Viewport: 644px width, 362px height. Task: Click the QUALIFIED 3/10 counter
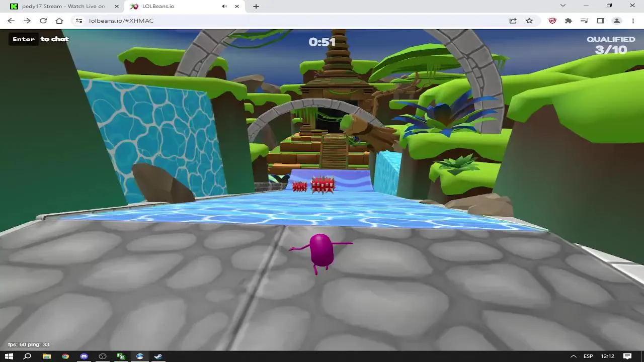click(x=611, y=45)
